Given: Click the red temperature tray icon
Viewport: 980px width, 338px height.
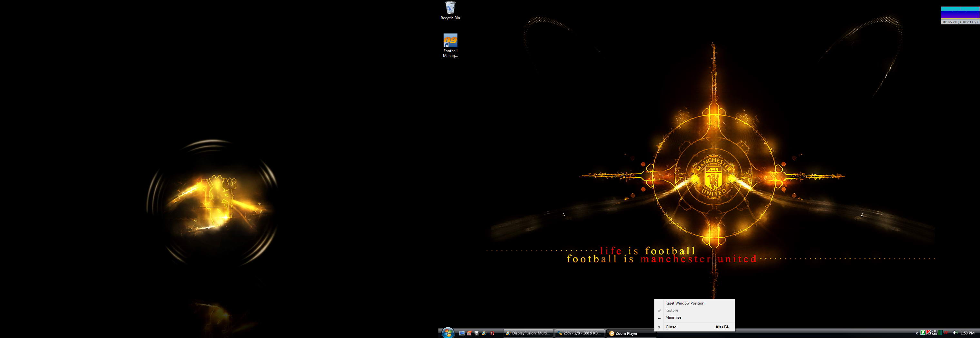Looking at the screenshot, I should pyautogui.click(x=946, y=333).
